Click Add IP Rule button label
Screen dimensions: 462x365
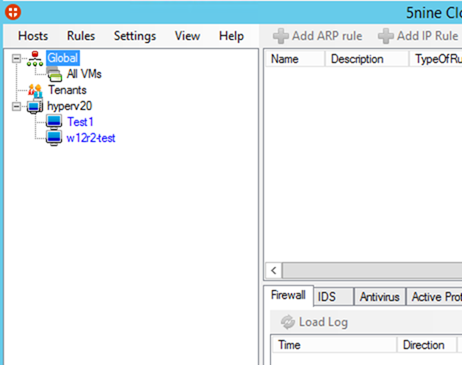tap(428, 36)
